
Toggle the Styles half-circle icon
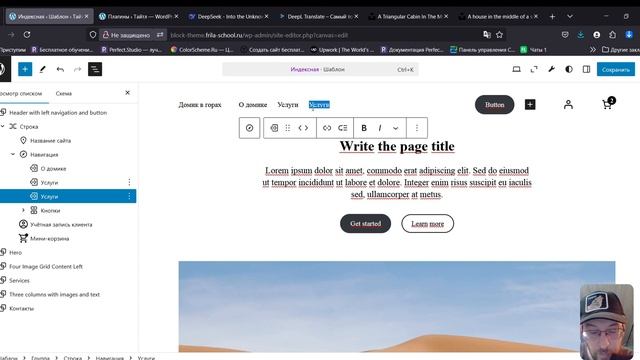pos(569,69)
